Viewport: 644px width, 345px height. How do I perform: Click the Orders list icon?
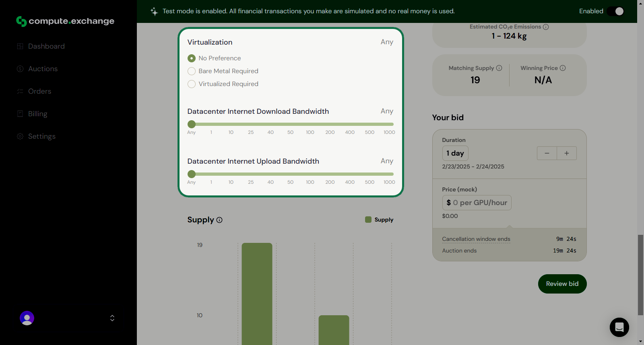coord(20,91)
